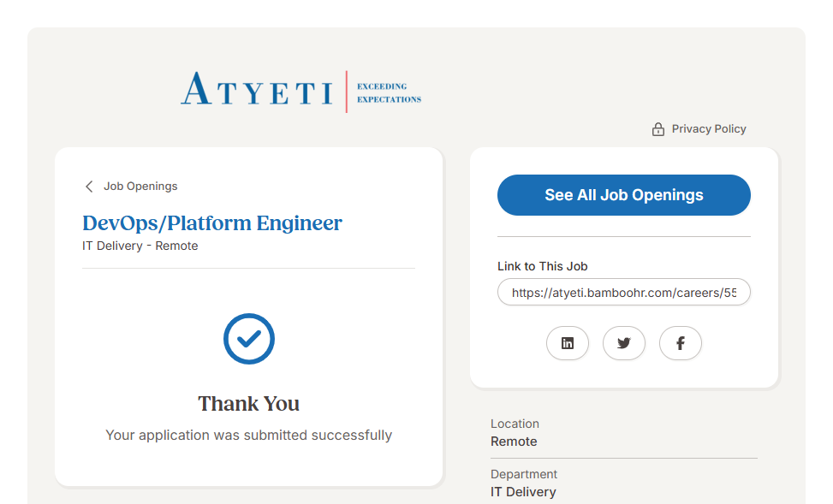Click the back chevron next to Job Openings
Image resolution: width=833 pixels, height=504 pixels.
tap(89, 187)
